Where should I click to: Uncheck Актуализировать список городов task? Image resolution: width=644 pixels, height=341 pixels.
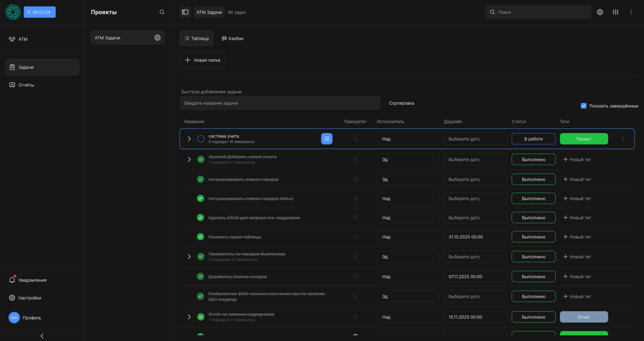200,179
